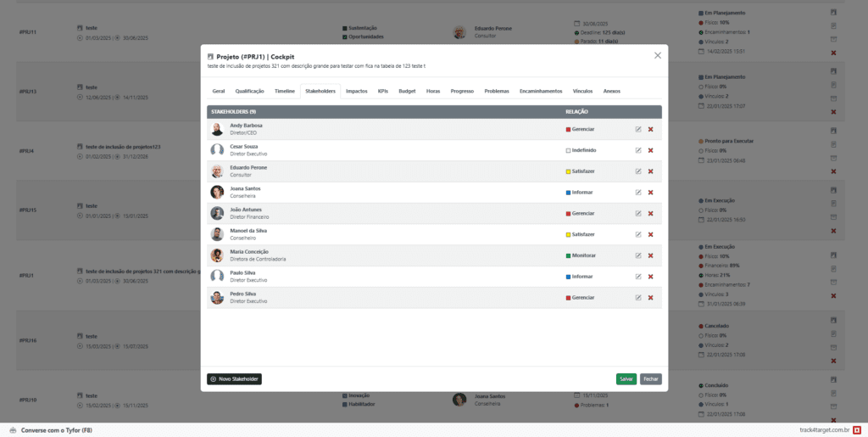
Task: Click Andy Barbosa's avatar photo
Action: [217, 129]
